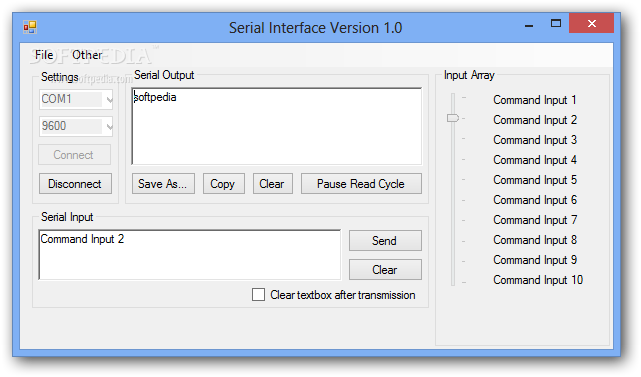Enable Clear textbox after transmission checkbox

click(x=258, y=294)
